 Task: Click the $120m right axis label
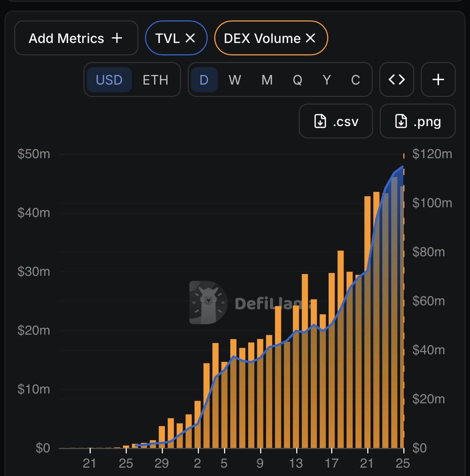tap(432, 154)
